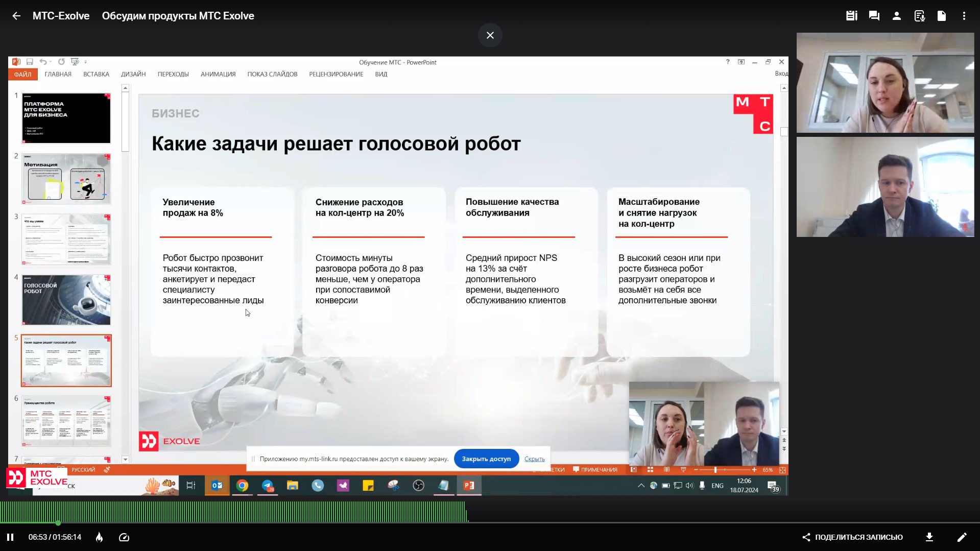Image resolution: width=980 pixels, height=551 pixels.
Task: Click the Save icon in PowerPoint quick access
Action: coord(30,62)
